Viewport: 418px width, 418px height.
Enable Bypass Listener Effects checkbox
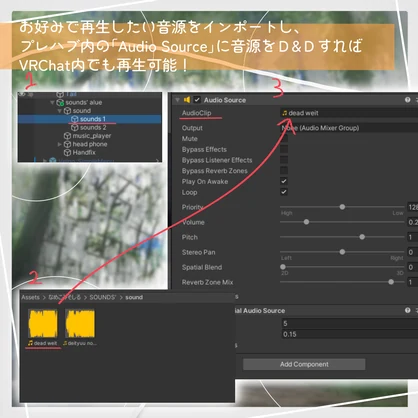point(284,160)
